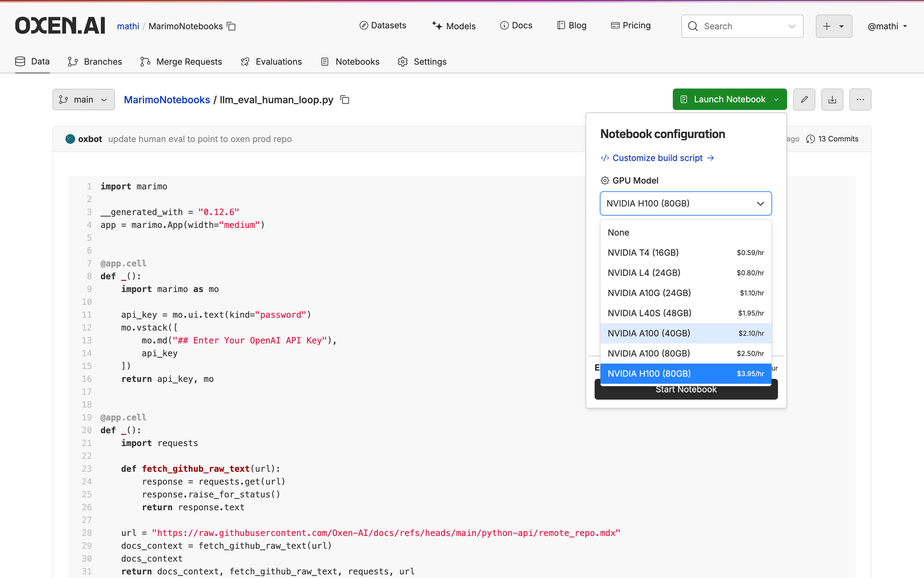Select NVIDIA T4 (16GB) option
Image resolution: width=924 pixels, height=578 pixels.
click(686, 253)
